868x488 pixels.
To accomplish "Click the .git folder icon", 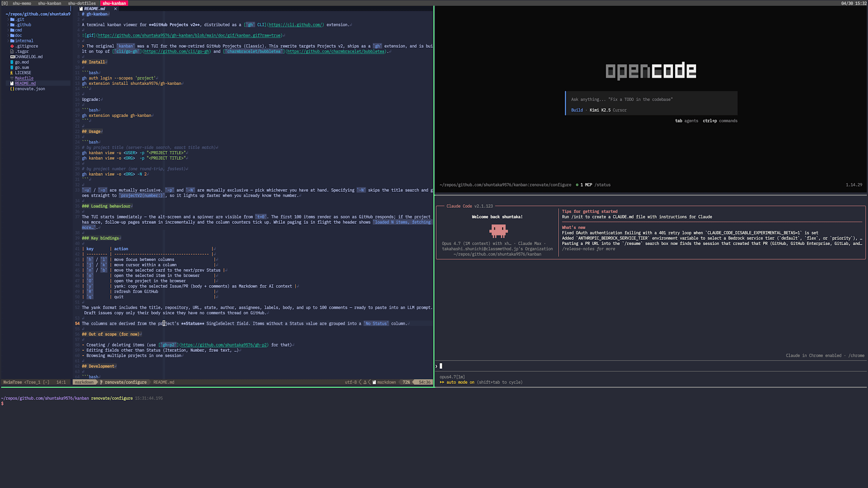I will (12, 20).
